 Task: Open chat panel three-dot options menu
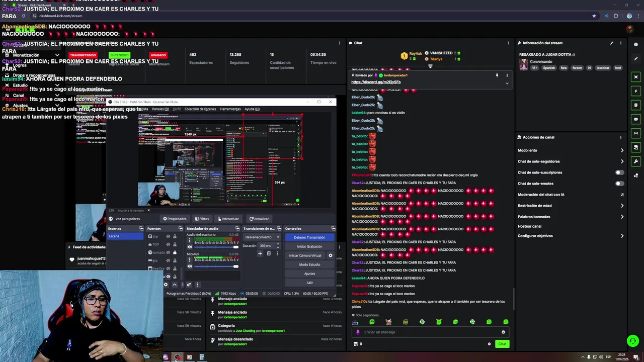tap(508, 43)
